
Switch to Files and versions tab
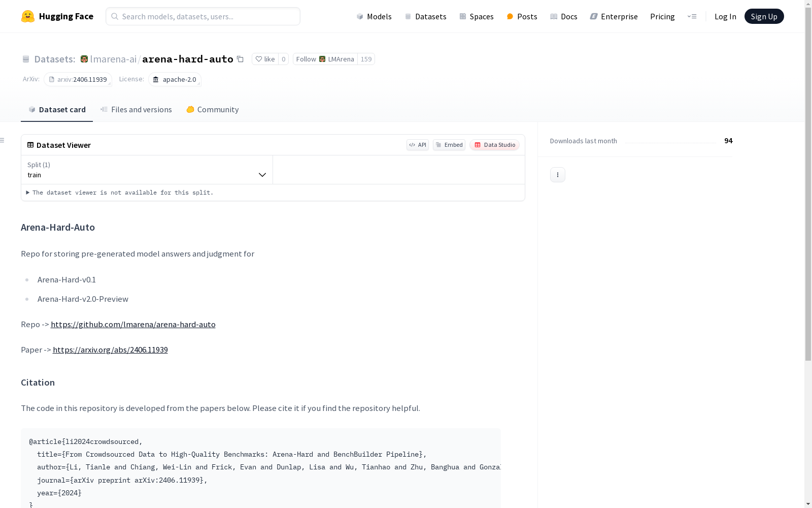pos(136,109)
